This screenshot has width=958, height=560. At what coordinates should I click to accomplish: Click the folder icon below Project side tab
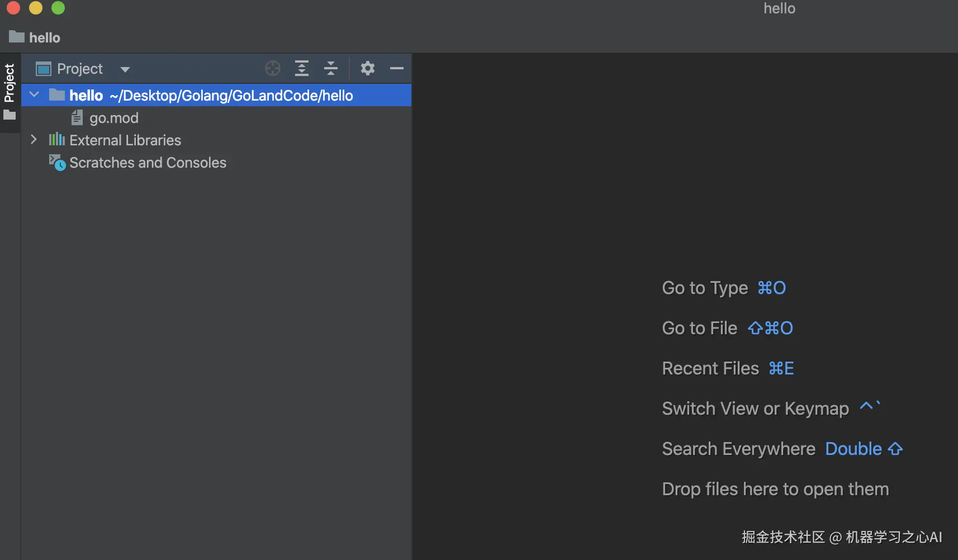coord(10,115)
